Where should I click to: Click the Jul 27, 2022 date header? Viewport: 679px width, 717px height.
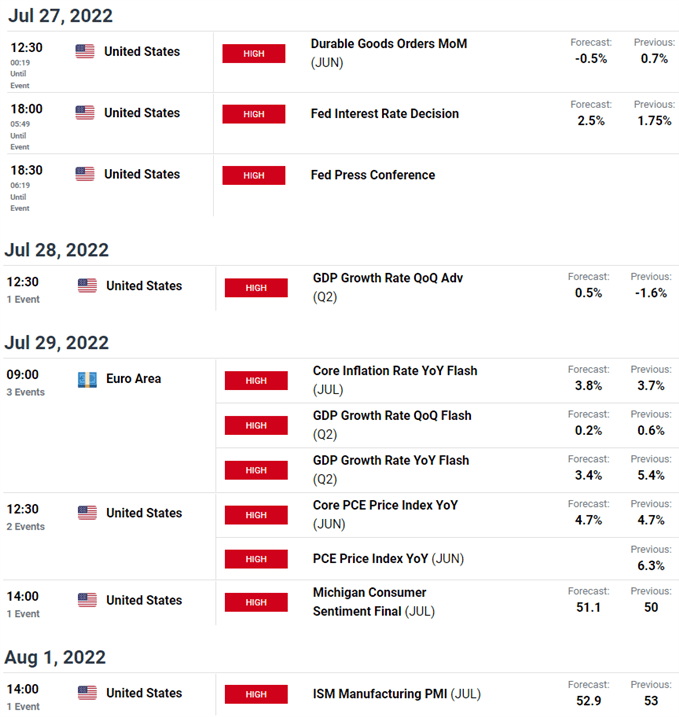[x=58, y=16]
